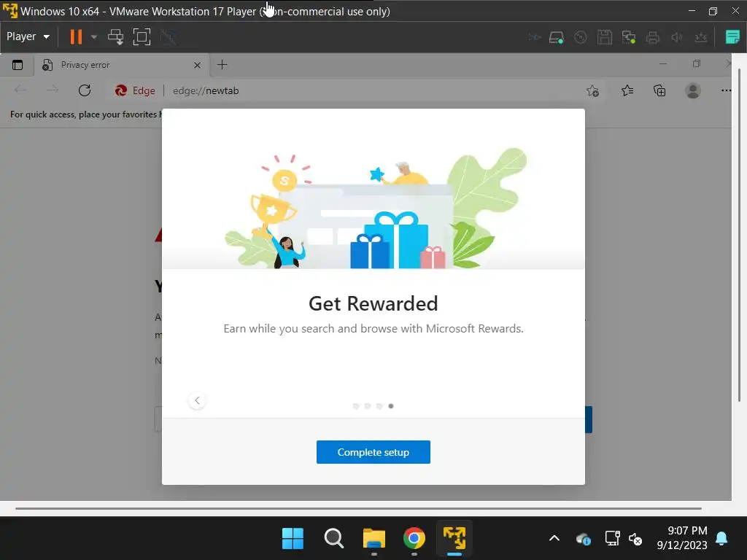Select the first carousel page dot
Viewport: 747px width, 560px height.
(x=356, y=406)
